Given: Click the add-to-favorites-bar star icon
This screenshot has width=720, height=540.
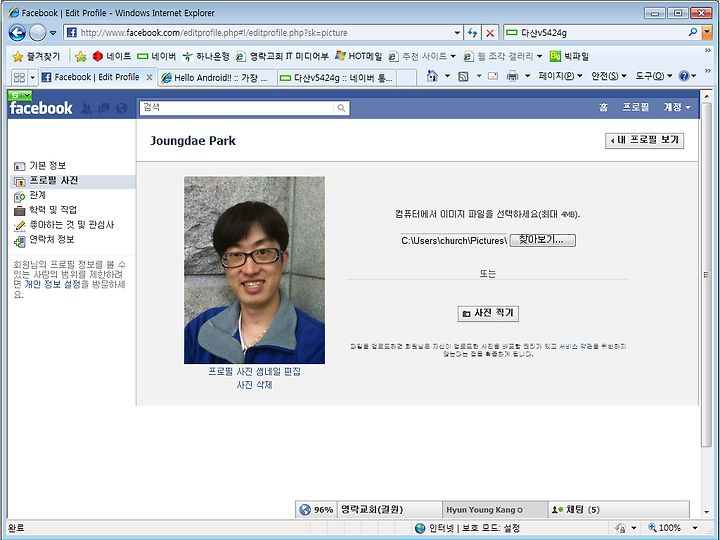Looking at the screenshot, I should click(x=80, y=56).
